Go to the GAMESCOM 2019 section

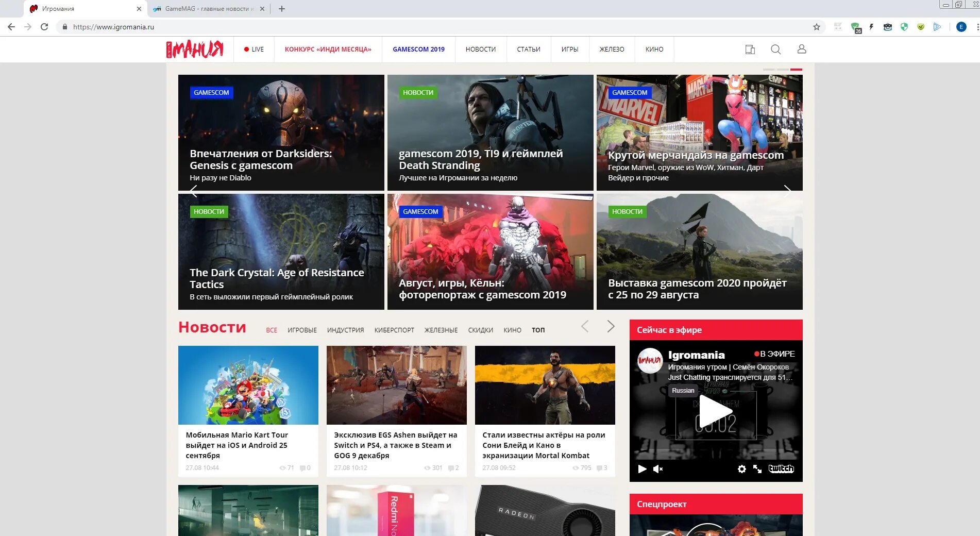click(418, 49)
